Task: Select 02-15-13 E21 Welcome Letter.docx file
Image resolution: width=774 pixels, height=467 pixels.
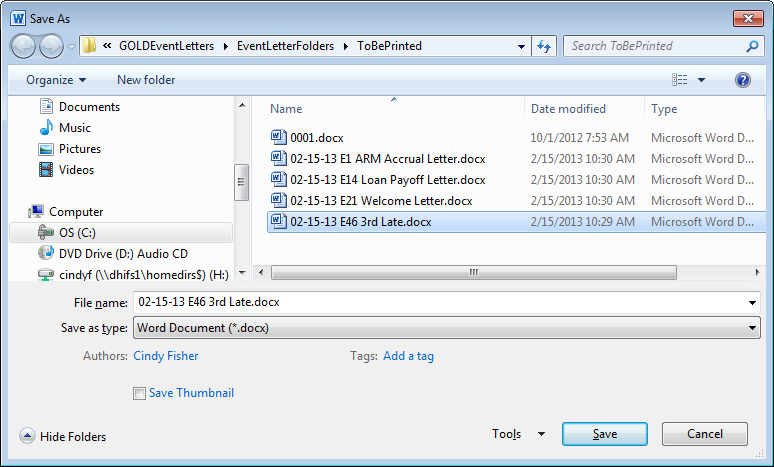Action: pyautogui.click(x=381, y=201)
